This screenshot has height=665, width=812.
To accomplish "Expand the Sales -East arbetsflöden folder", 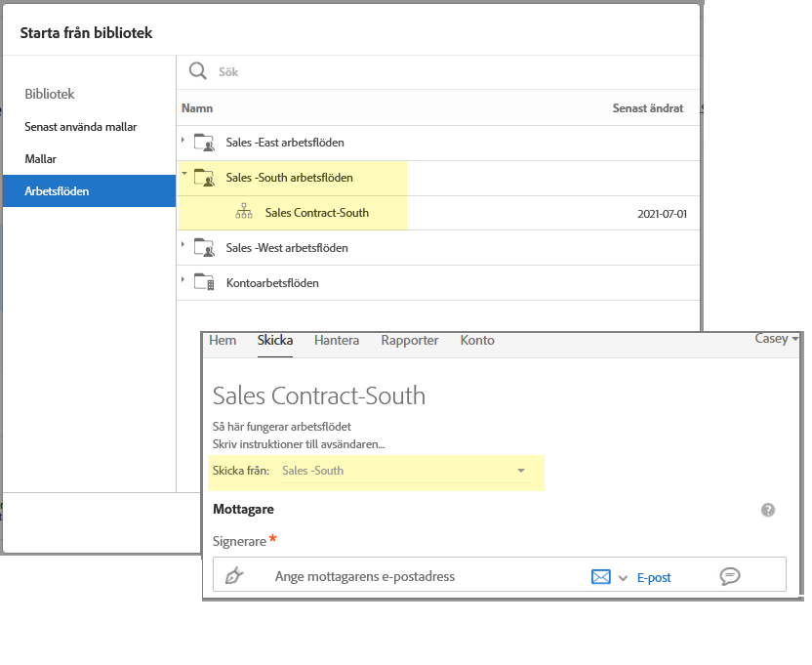I will (x=183, y=142).
